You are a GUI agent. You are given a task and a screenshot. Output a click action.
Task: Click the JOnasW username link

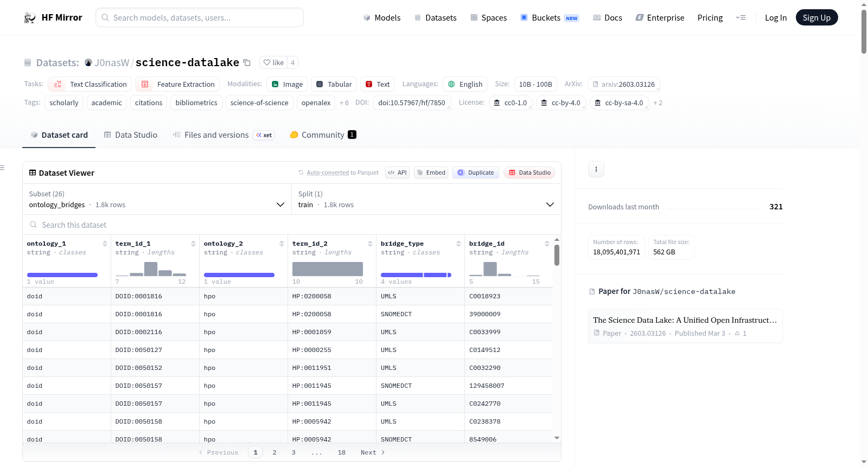click(x=112, y=63)
